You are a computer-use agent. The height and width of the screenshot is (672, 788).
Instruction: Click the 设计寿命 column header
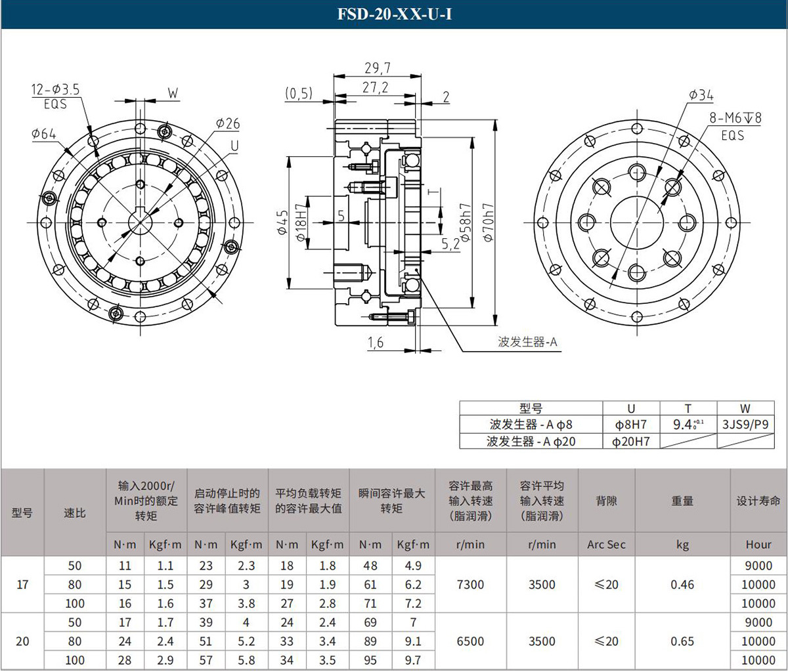click(758, 501)
